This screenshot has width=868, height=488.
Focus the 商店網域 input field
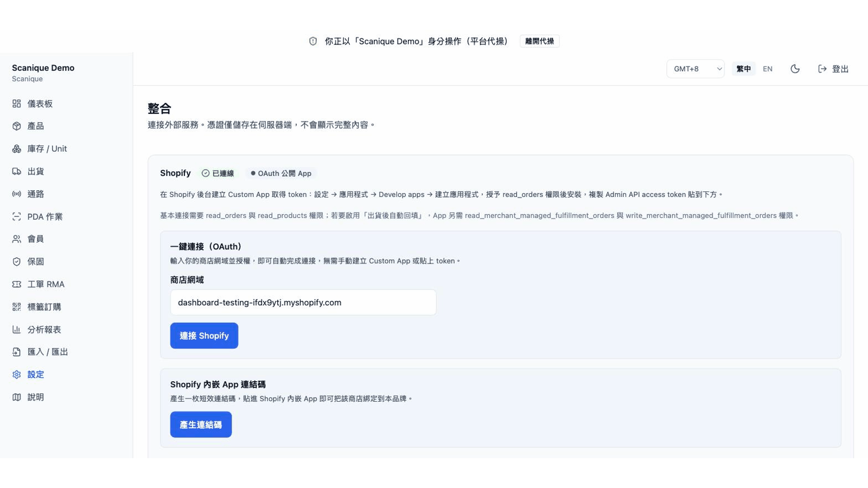click(x=303, y=303)
